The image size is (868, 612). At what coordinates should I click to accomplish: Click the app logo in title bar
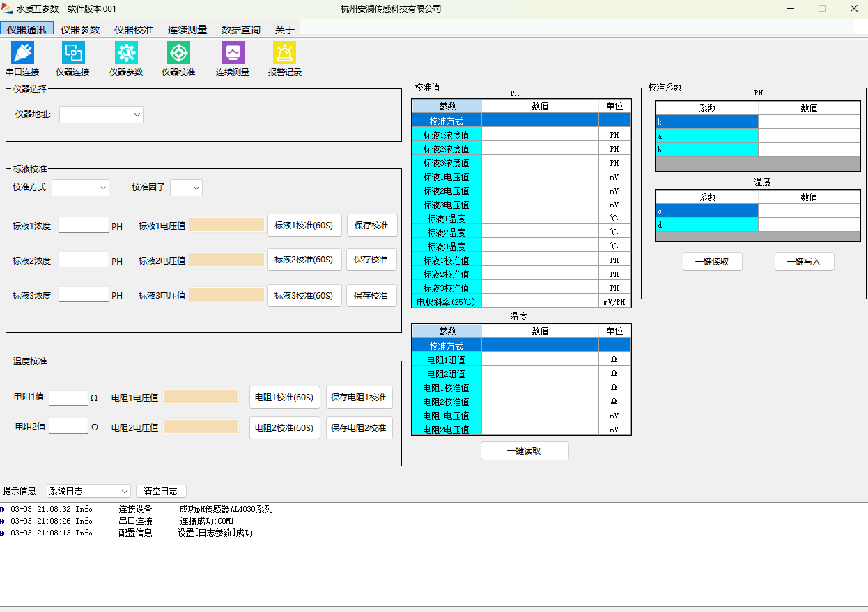[x=8, y=8]
